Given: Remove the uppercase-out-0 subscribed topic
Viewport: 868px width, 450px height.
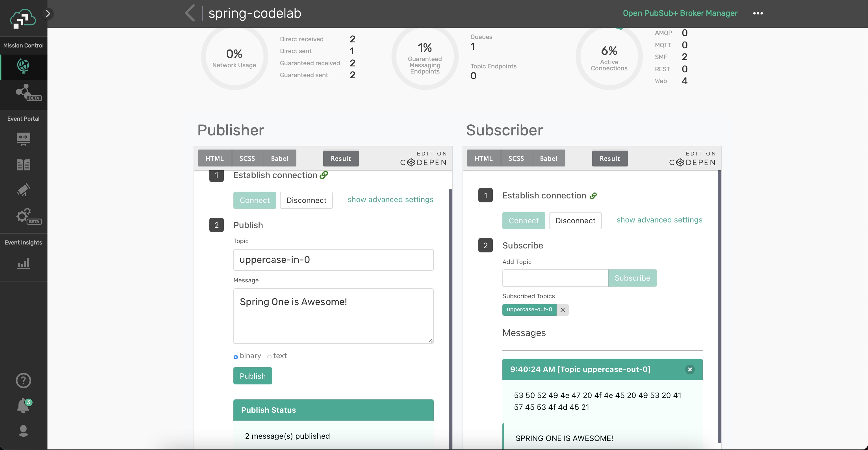Looking at the screenshot, I should pos(562,310).
